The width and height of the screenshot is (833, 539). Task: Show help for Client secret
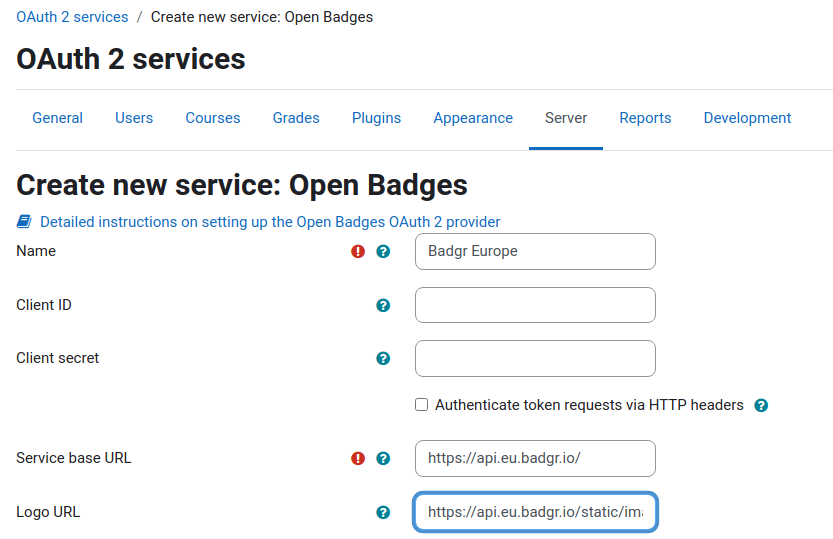point(383,358)
